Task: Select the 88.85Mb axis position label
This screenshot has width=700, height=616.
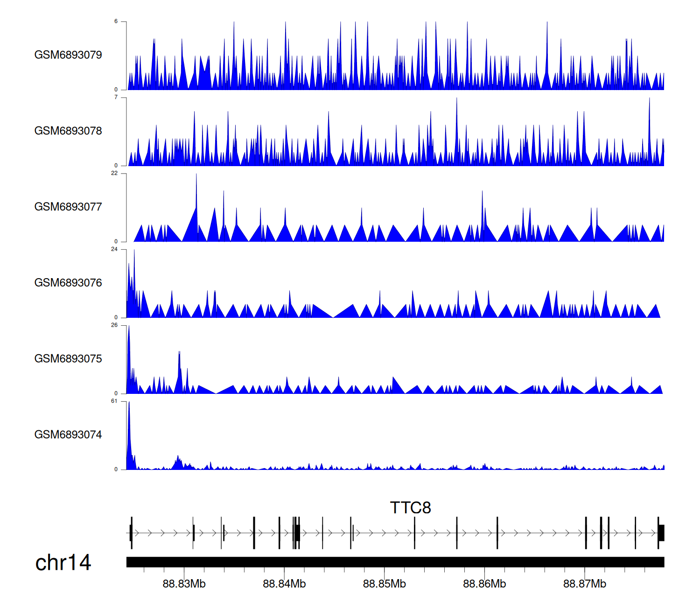Action: (x=384, y=584)
